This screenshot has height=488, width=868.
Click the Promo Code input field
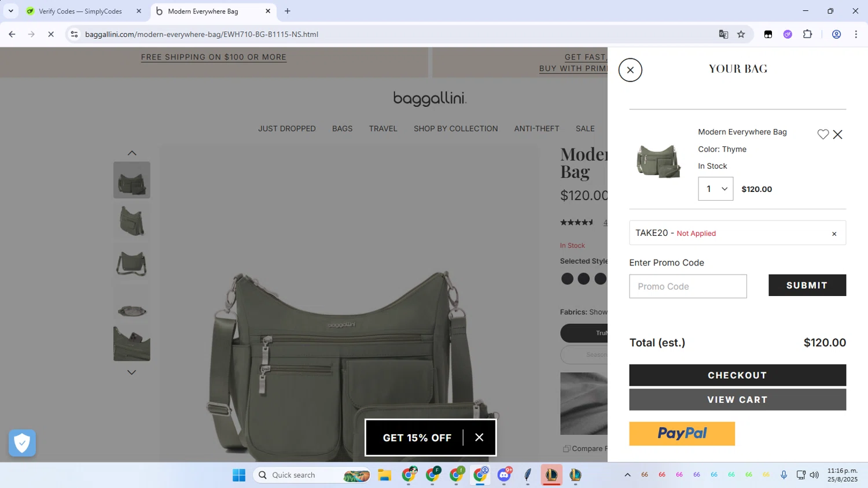pos(687,286)
